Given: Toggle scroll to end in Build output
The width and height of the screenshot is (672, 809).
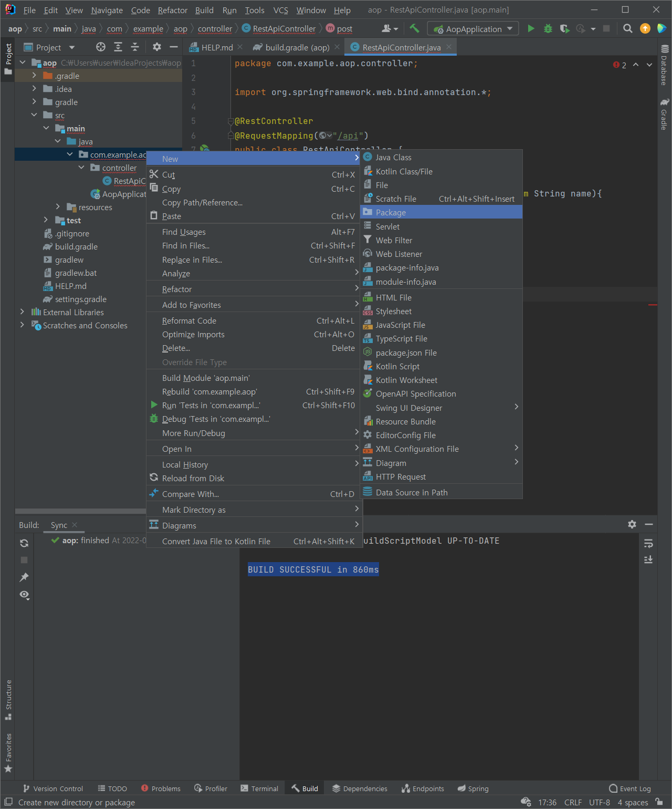Looking at the screenshot, I should 648,559.
